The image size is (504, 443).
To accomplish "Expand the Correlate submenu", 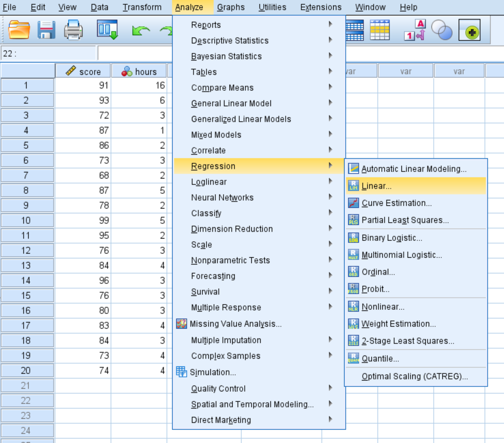I will coord(259,150).
